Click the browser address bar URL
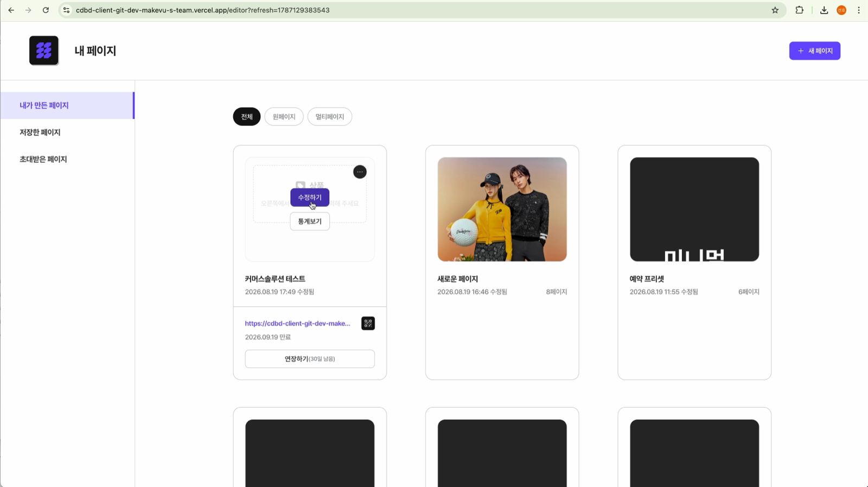 (x=203, y=10)
